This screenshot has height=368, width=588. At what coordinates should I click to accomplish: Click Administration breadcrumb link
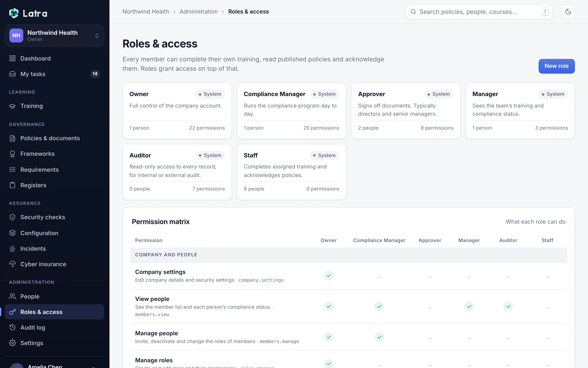click(198, 11)
